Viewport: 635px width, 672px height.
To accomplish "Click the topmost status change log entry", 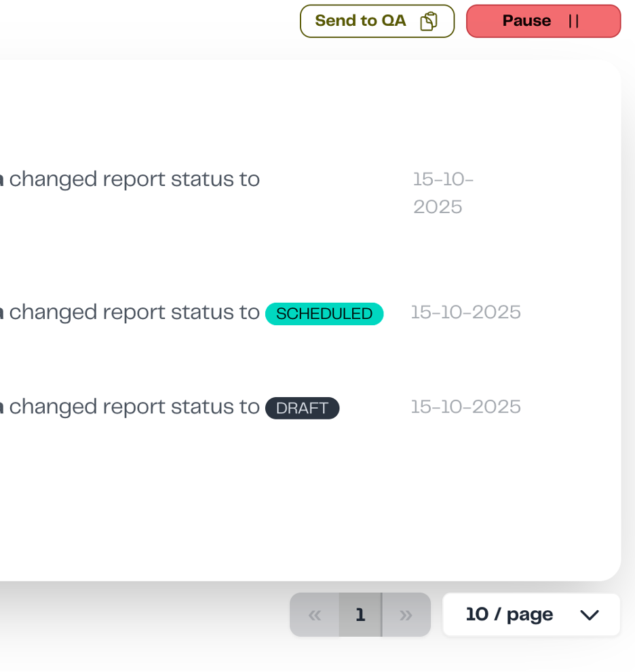I will pos(134,180).
